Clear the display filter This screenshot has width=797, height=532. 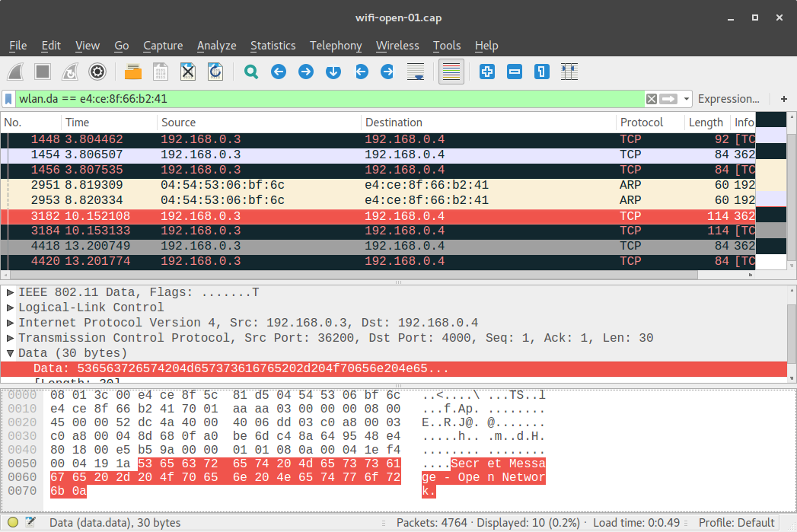tap(652, 99)
